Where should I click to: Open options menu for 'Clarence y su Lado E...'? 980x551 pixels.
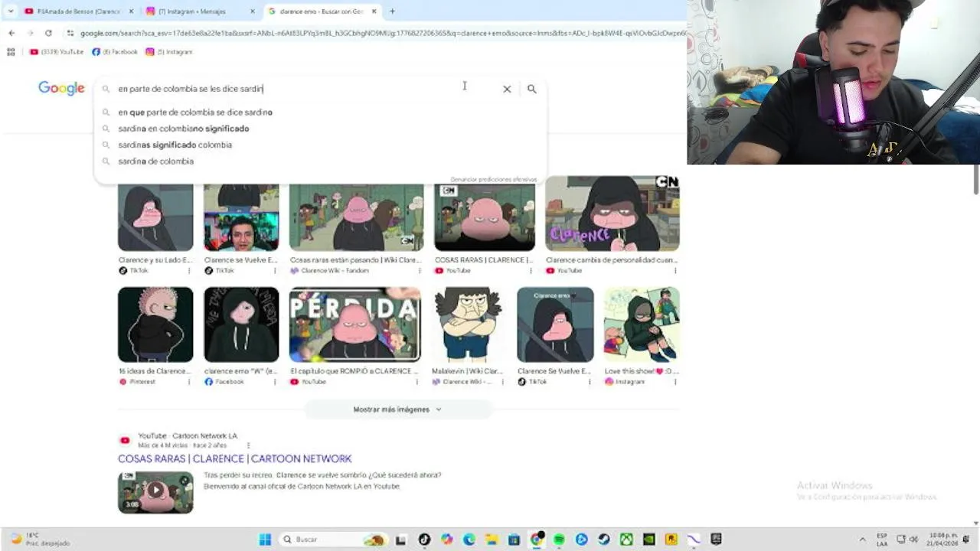coord(188,271)
